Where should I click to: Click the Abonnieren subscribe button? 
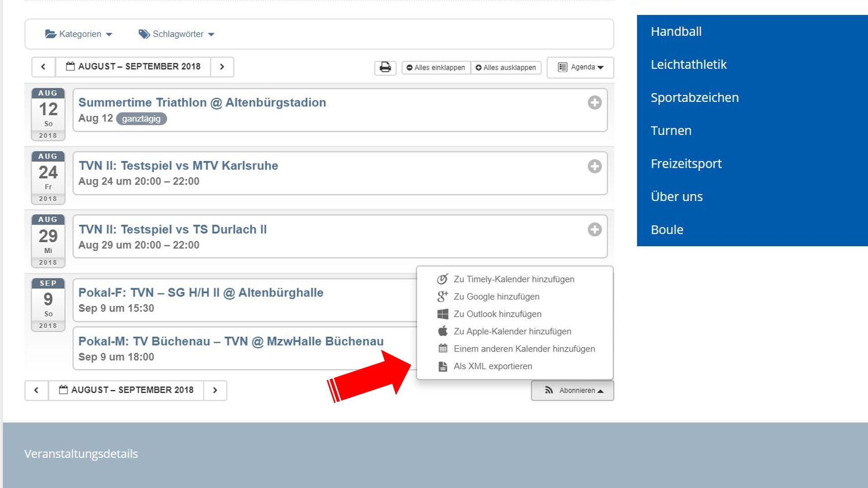coord(572,390)
